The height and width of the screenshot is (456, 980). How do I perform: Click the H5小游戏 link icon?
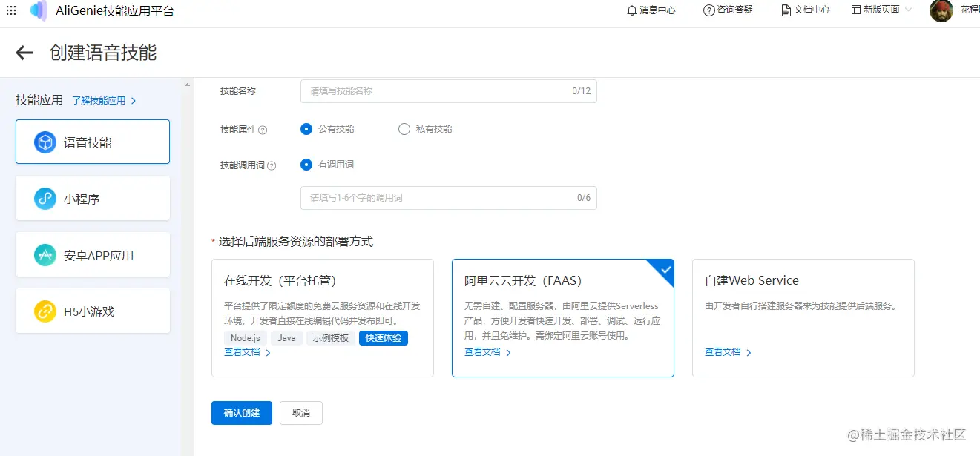click(x=45, y=311)
